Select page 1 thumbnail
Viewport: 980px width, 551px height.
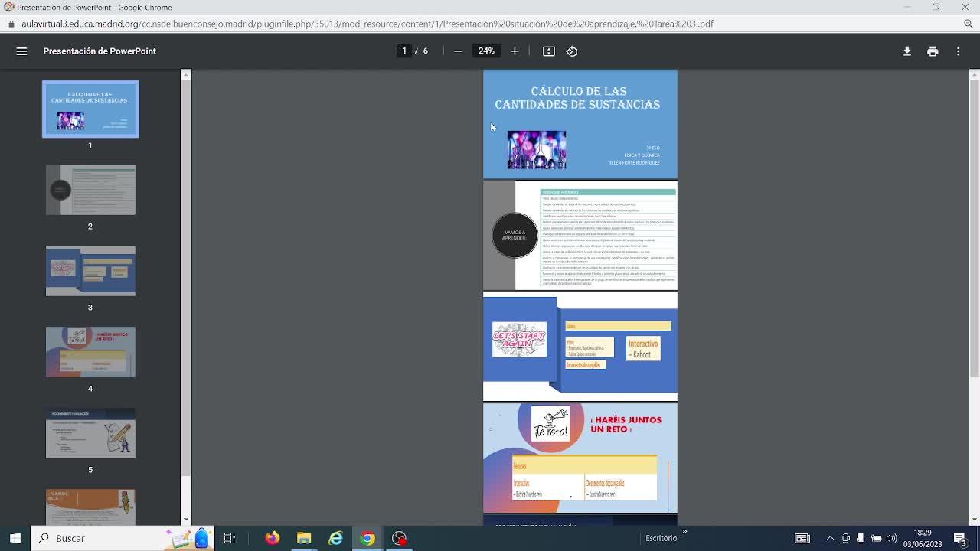90,109
